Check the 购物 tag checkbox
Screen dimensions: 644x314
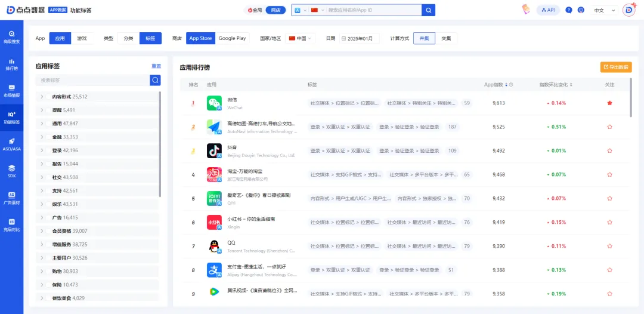(x=48, y=271)
